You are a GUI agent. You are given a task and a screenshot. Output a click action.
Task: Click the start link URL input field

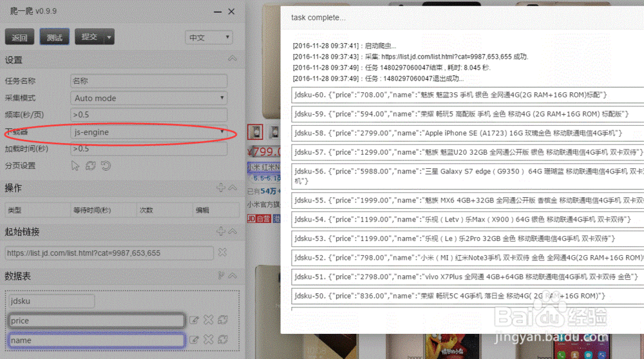pos(109,253)
